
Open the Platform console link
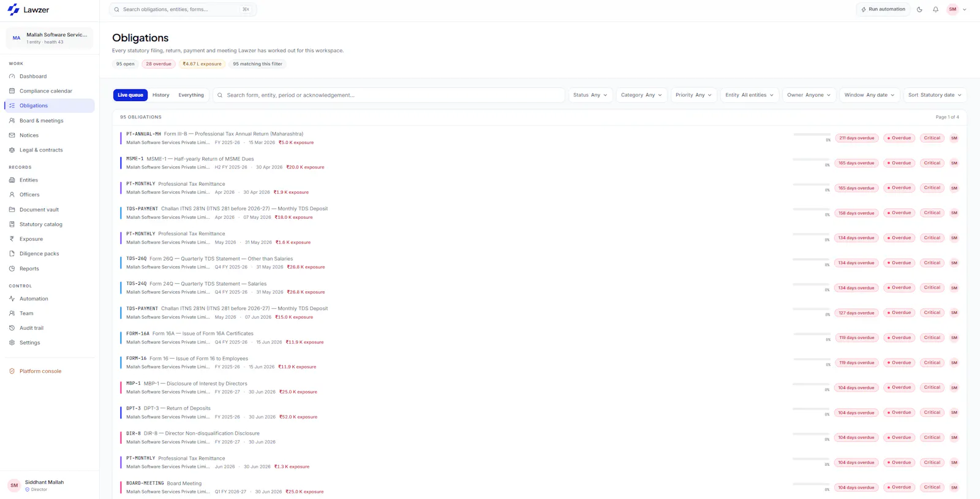click(x=50, y=371)
